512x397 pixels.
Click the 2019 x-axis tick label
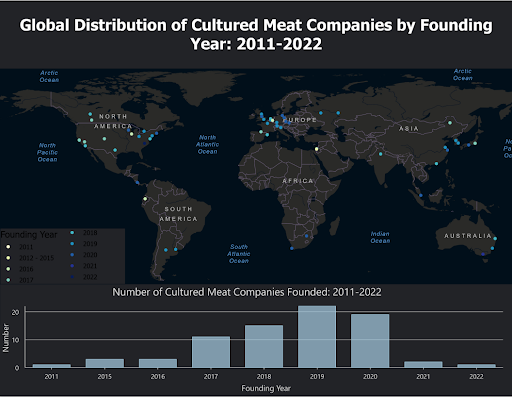(317, 377)
